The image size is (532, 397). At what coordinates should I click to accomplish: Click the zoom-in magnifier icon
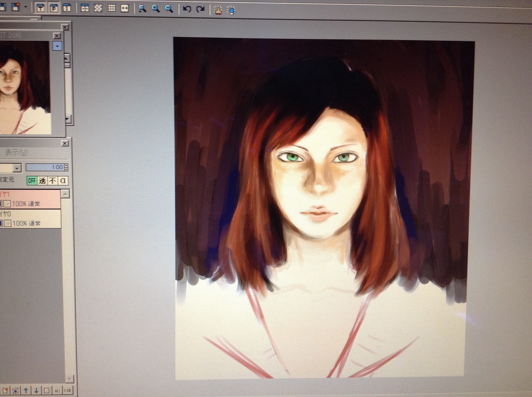pos(156,9)
